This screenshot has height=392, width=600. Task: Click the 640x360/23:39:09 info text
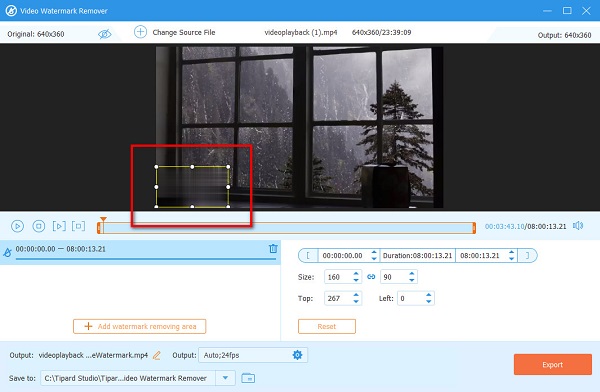(x=382, y=33)
